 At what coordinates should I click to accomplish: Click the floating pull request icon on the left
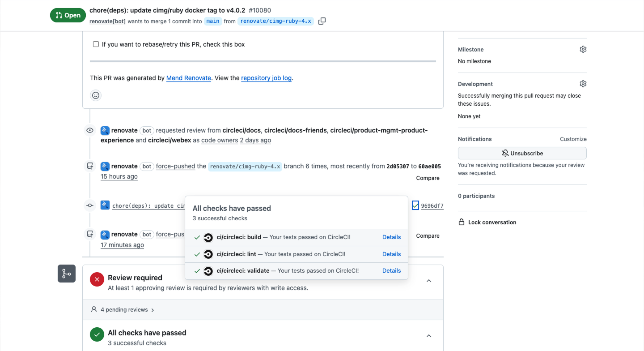point(66,274)
